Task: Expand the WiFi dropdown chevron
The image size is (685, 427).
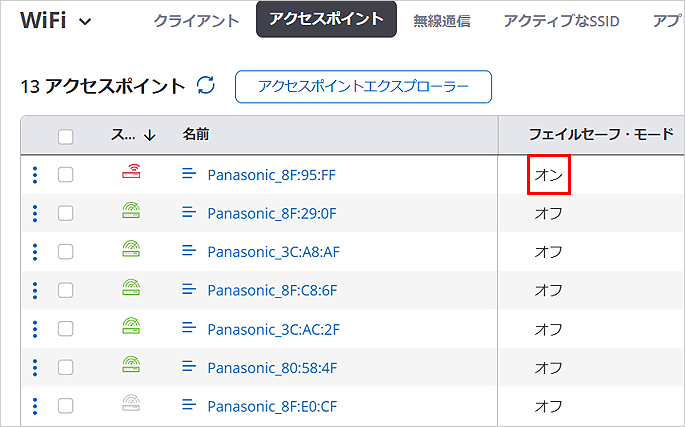Action: coord(86,21)
